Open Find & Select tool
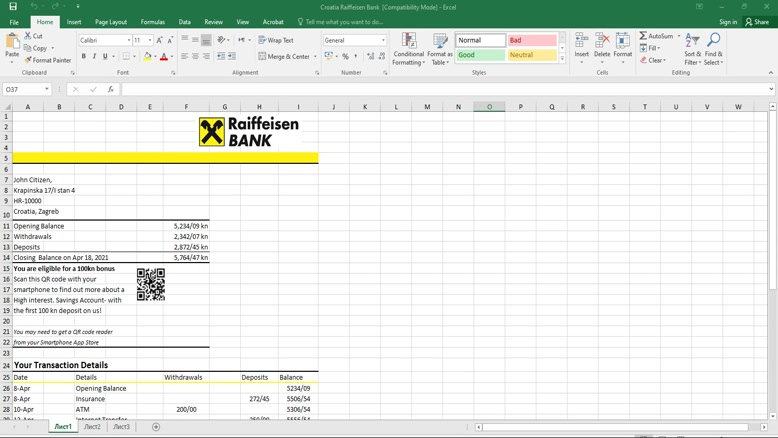Screen dimensions: 778x438 coord(713,49)
